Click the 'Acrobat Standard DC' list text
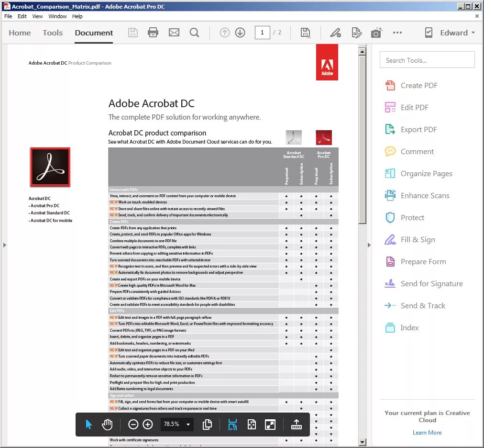This screenshot has height=448, width=484. pos(50,213)
